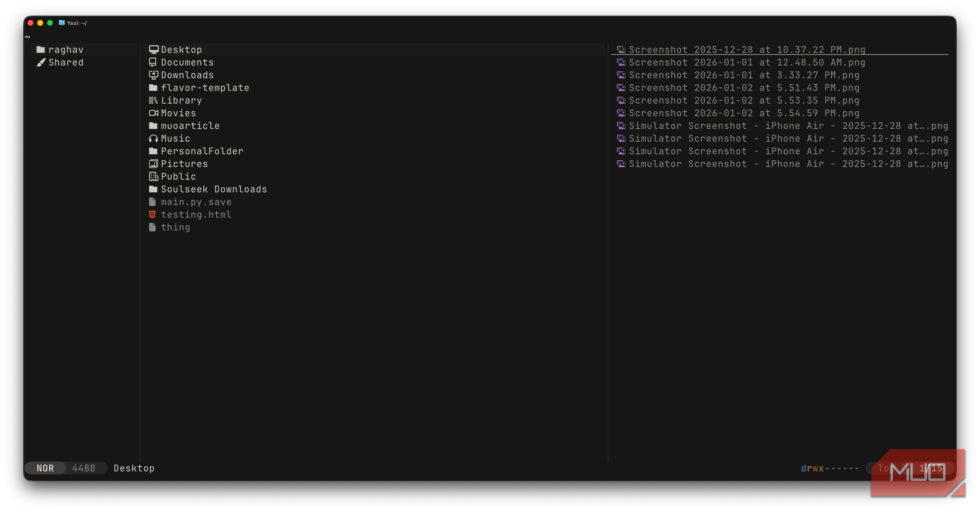
Task: Select Screenshot 2025-12-28 at 10.37.22 PM.png
Action: coord(747,50)
